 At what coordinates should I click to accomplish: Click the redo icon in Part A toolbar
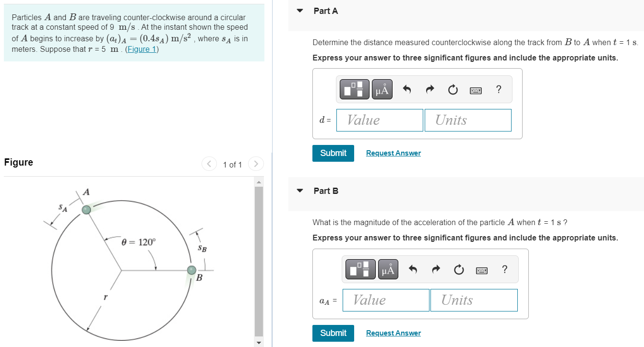point(429,89)
